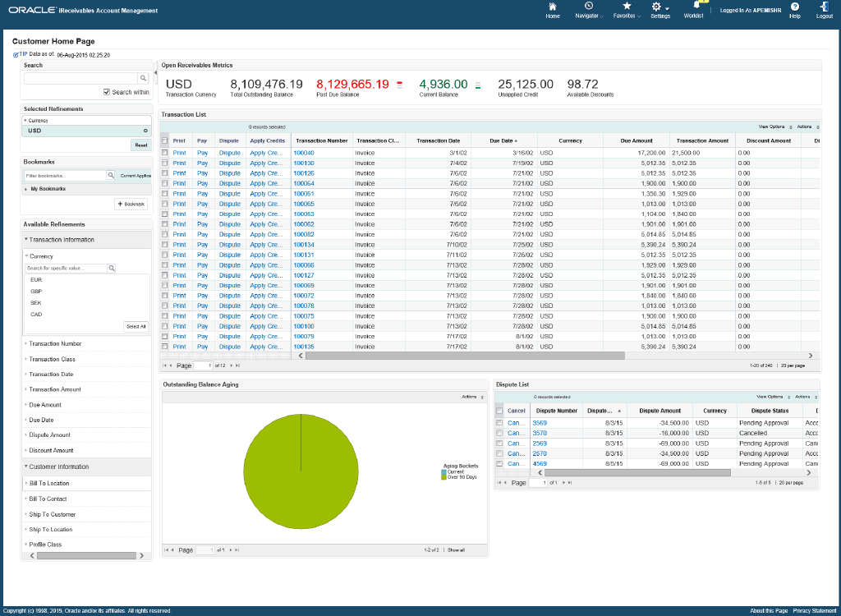Open dispute number 3570 link
The width and height of the screenshot is (841, 616).
point(540,433)
